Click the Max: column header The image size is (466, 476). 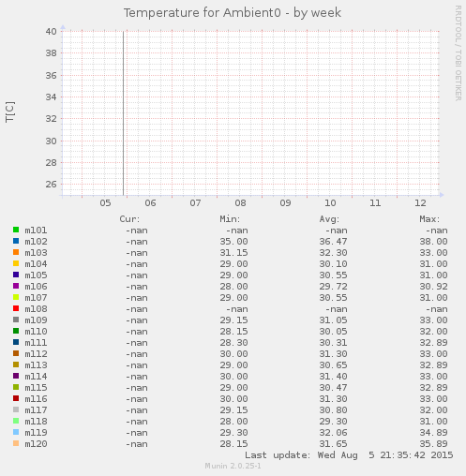point(429,219)
